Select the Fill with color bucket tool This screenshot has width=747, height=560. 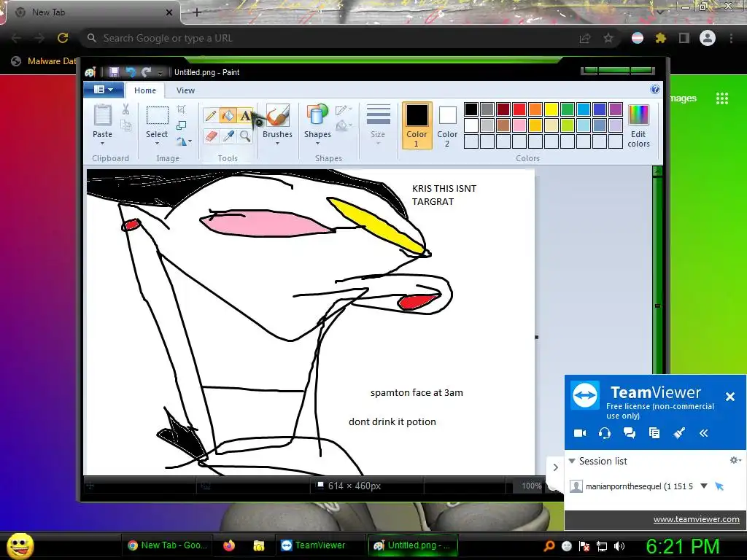tap(228, 115)
